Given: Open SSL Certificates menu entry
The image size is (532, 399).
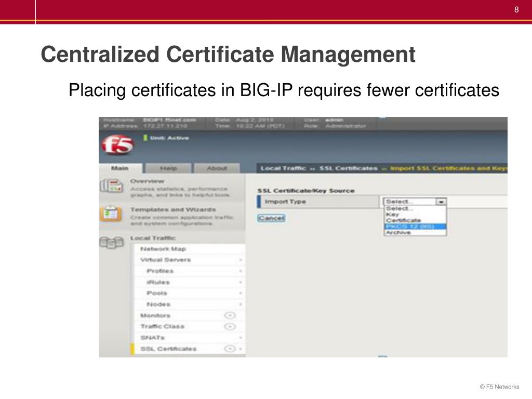Looking at the screenshot, I should tap(169, 349).
